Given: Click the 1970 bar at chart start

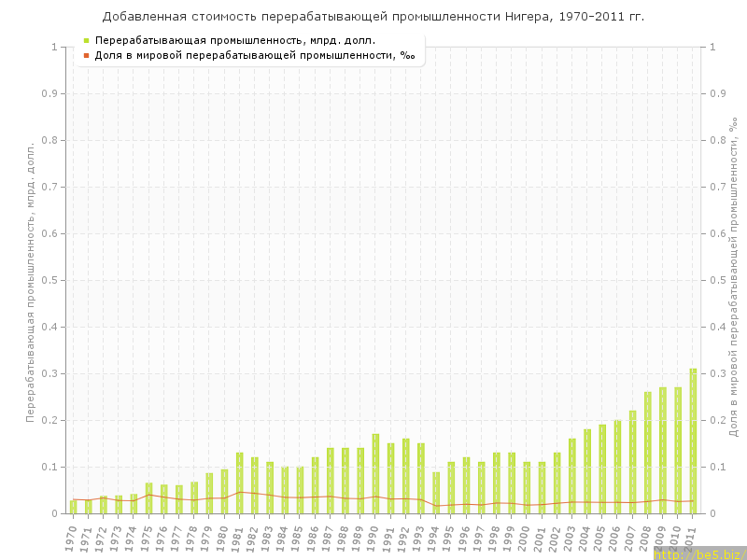Looking at the screenshot, I should point(74,506).
